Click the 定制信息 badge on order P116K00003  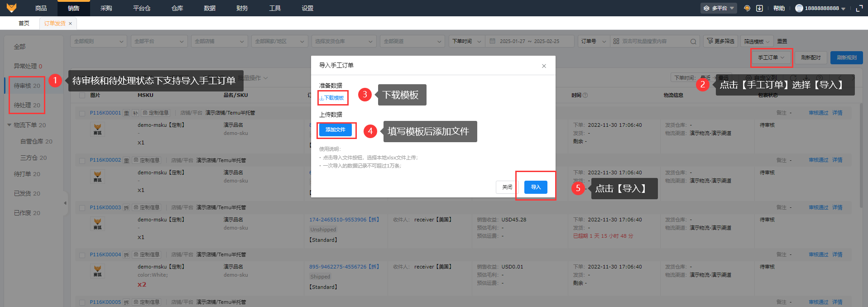(x=146, y=207)
